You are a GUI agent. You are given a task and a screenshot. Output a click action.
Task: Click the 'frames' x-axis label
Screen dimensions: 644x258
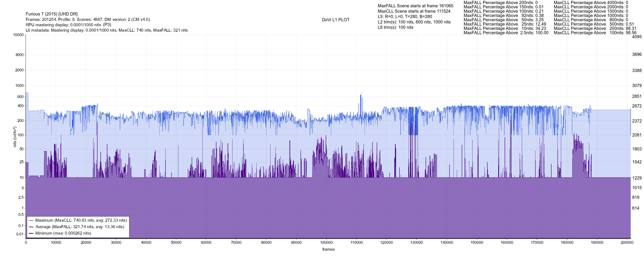tap(328, 249)
